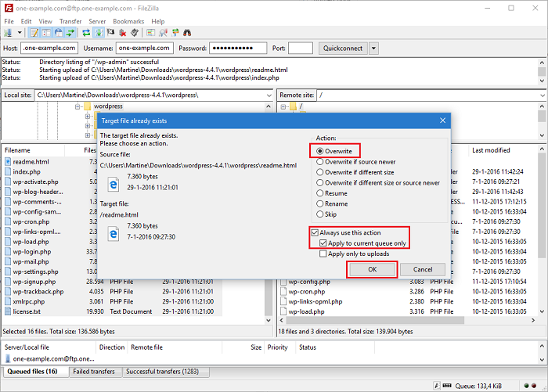Select Overwrite if different size
The image size is (548, 392).
coord(355,172)
